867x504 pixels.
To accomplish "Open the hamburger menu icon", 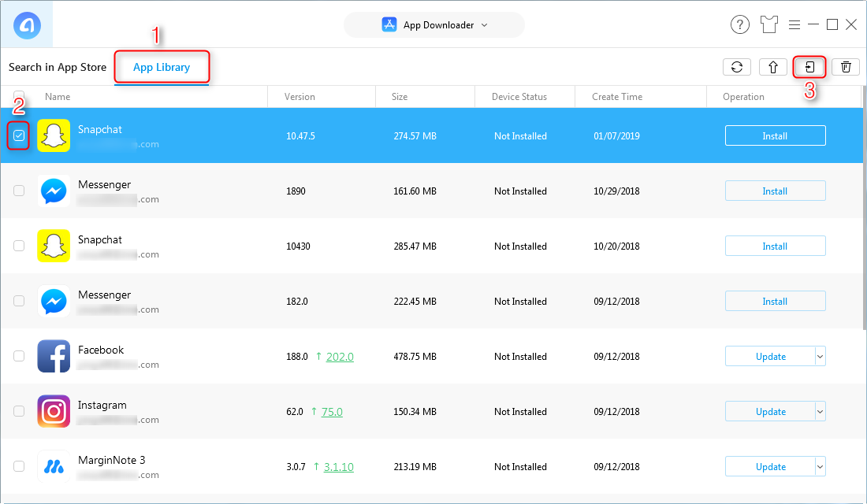I will 794,24.
